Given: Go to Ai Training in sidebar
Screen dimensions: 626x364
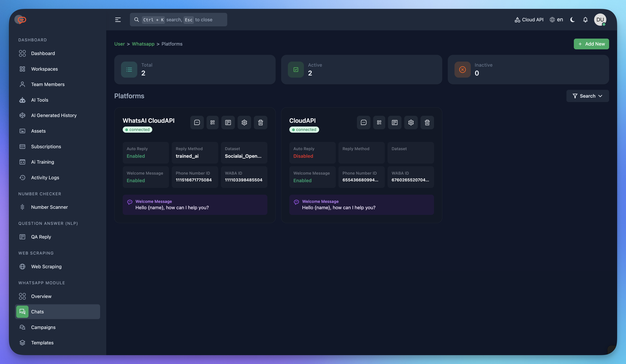Looking at the screenshot, I should [42, 162].
